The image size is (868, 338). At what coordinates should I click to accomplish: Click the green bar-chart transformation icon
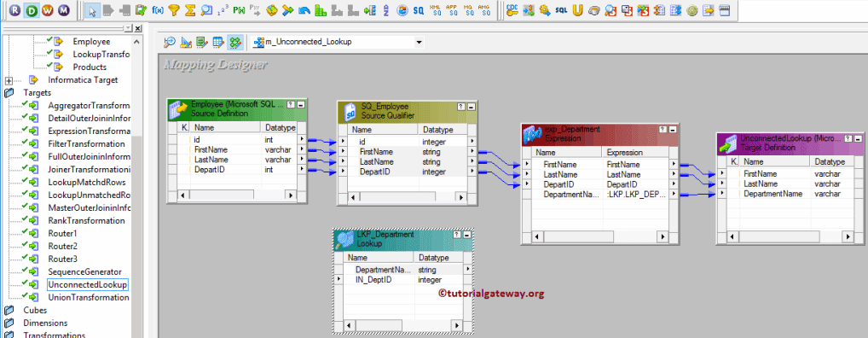tap(321, 10)
